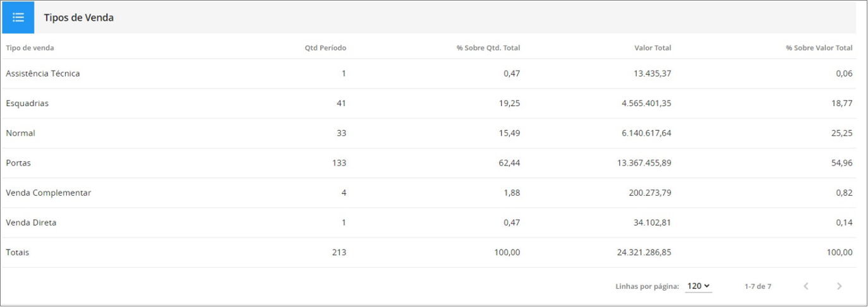Go to previous page arrow
The image size is (868, 307).
point(806,286)
